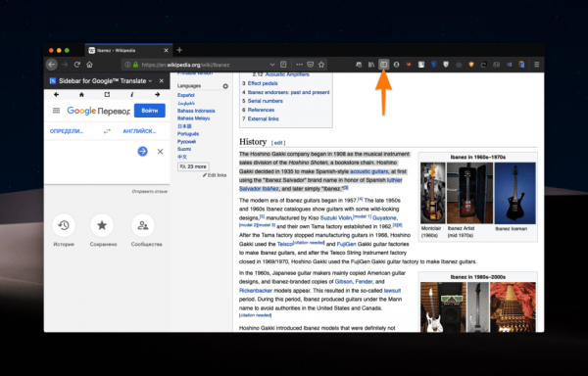Open translator in new tab icon
Image resolution: width=588 pixels, height=376 pixels.
(x=107, y=94)
